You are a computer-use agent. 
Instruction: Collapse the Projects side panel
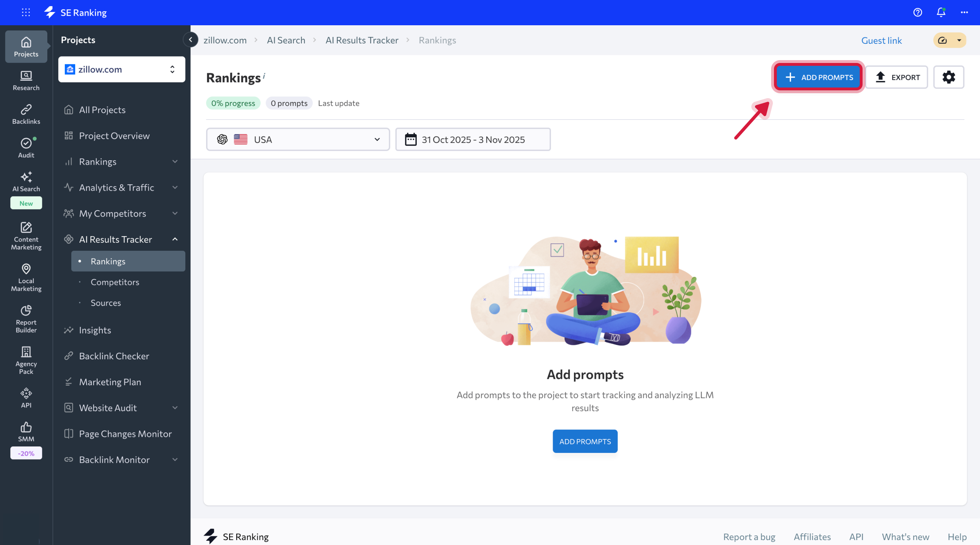pyautogui.click(x=190, y=39)
